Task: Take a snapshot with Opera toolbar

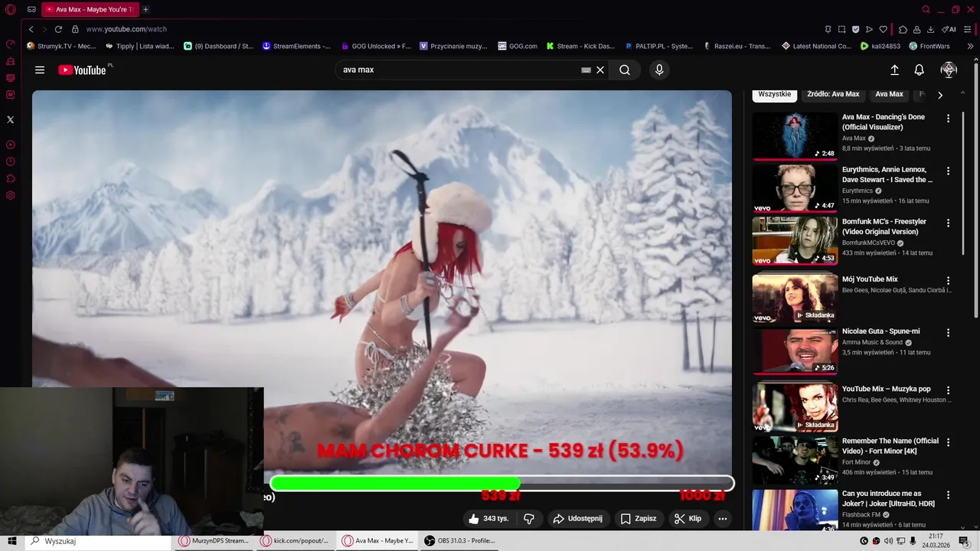Action: [x=841, y=29]
